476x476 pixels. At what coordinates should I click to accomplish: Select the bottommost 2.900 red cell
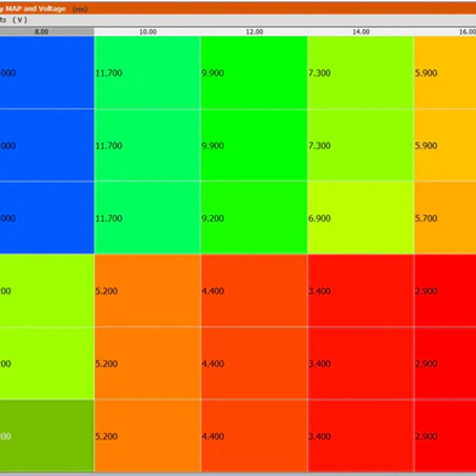tap(445, 436)
